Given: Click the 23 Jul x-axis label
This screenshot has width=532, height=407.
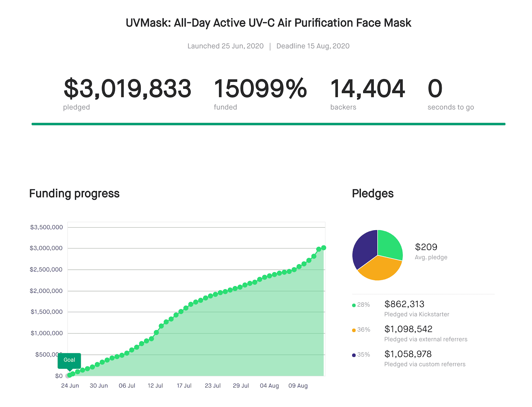Looking at the screenshot, I should coord(213,386).
